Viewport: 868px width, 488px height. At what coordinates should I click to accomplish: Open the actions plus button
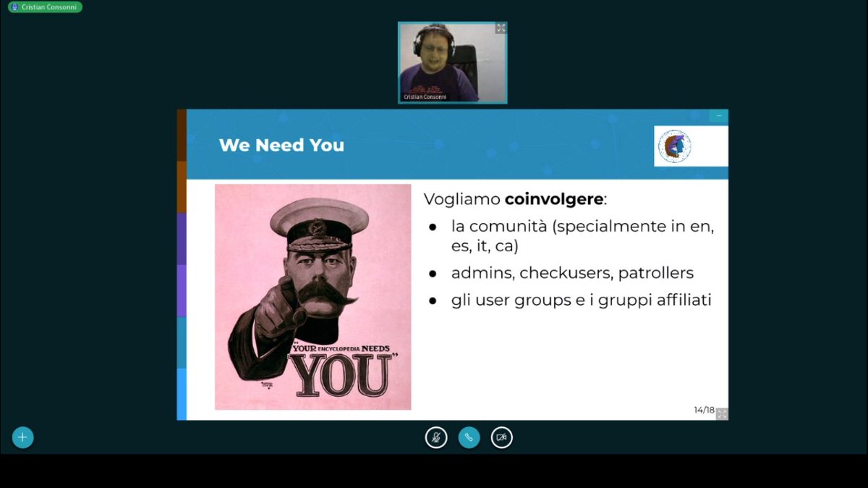22,437
